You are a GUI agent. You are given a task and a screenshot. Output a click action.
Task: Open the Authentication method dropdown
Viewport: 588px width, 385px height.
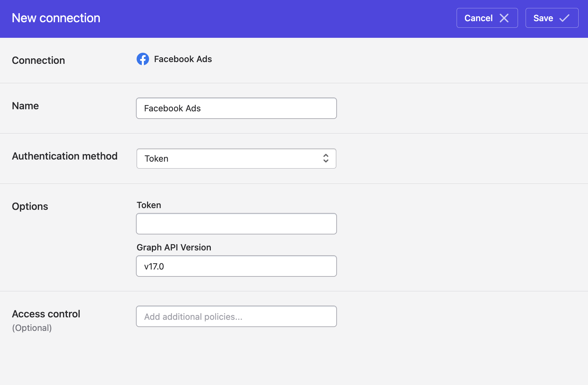236,159
